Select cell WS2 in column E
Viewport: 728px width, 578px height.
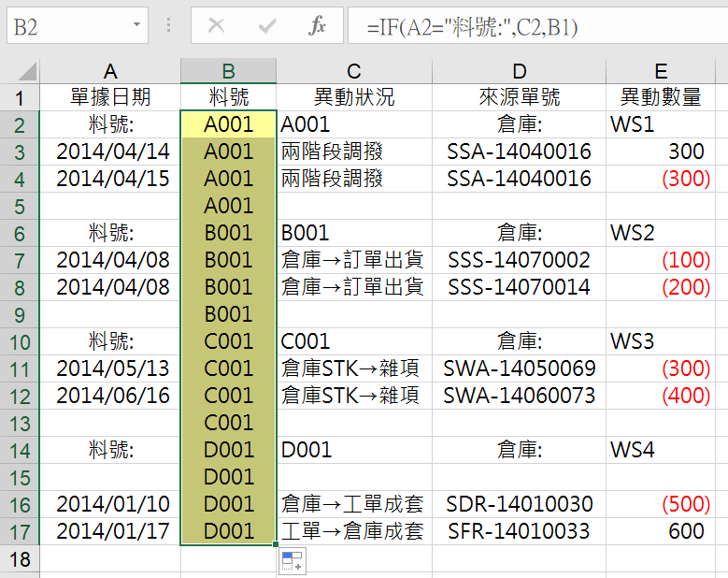[x=661, y=233]
